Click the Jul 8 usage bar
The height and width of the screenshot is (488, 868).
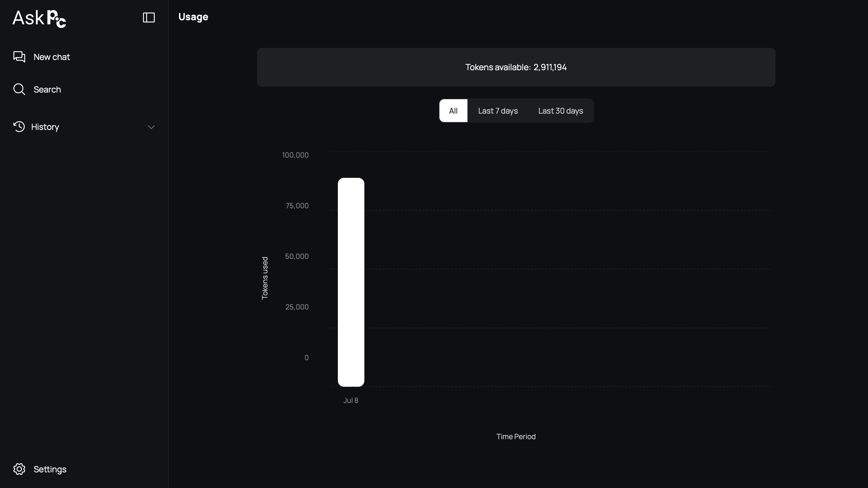[x=351, y=282]
